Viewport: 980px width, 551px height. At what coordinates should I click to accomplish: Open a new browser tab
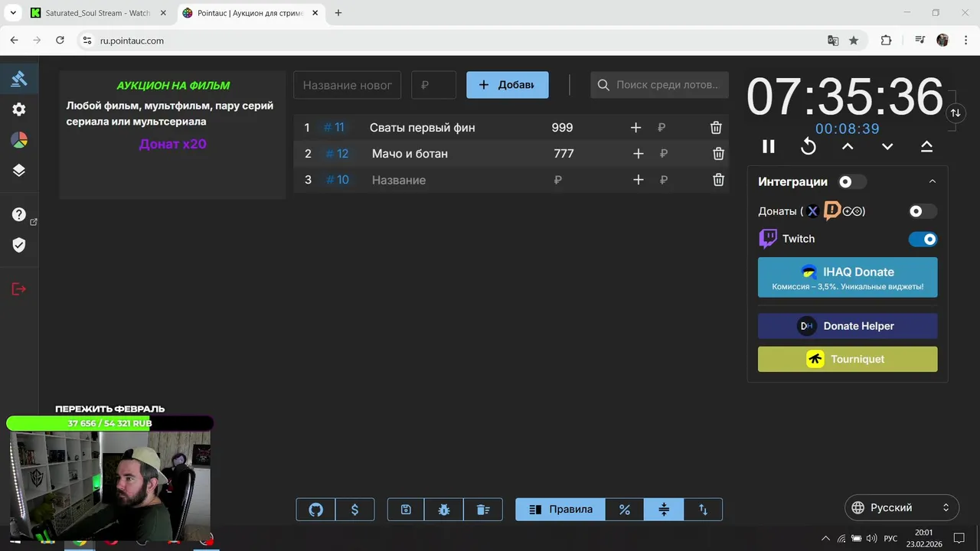pyautogui.click(x=338, y=13)
